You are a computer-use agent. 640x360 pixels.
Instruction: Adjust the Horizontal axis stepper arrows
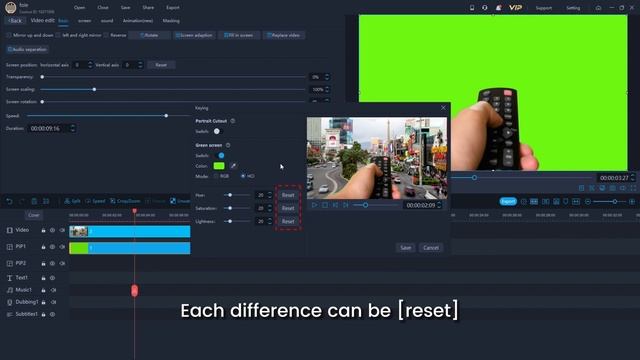(x=90, y=65)
